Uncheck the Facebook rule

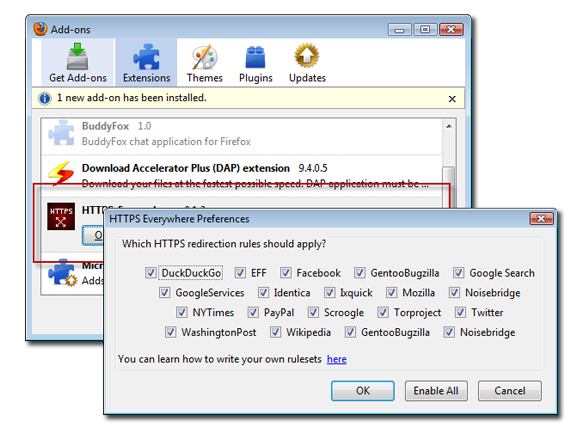click(x=286, y=273)
